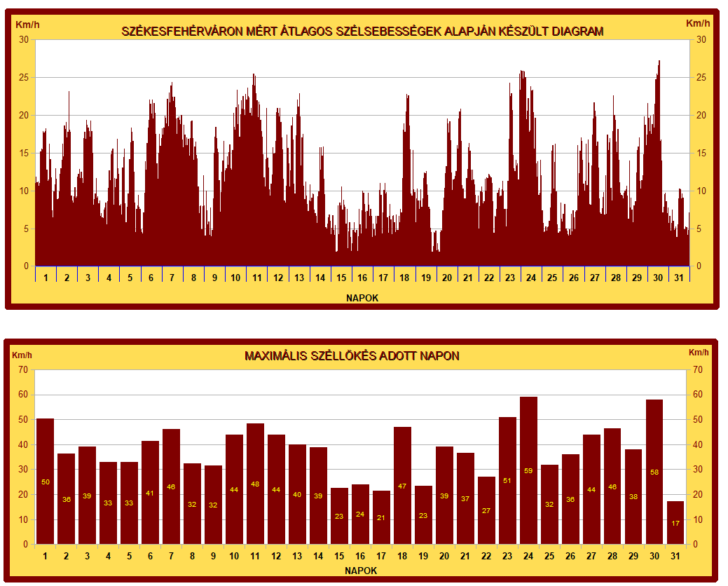
Task: Click the day 6 bar labeled 41
Action: [x=150, y=493]
